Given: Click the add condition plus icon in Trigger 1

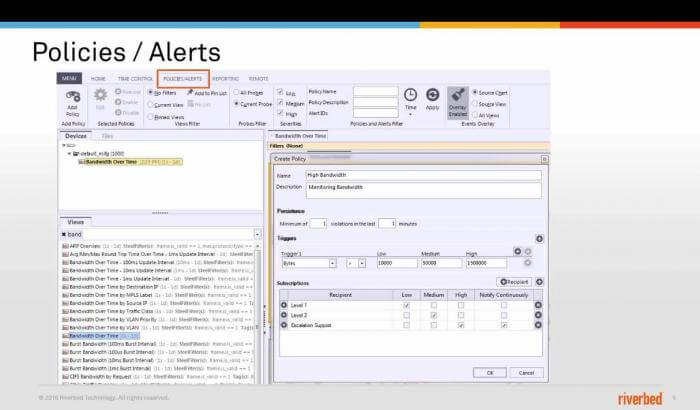Looking at the screenshot, I should (517, 251).
